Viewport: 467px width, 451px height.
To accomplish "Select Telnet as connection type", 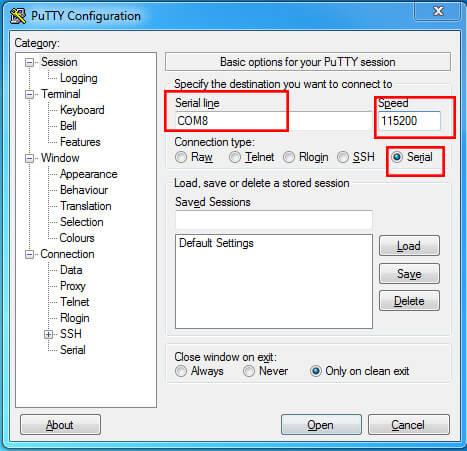I will [235, 157].
